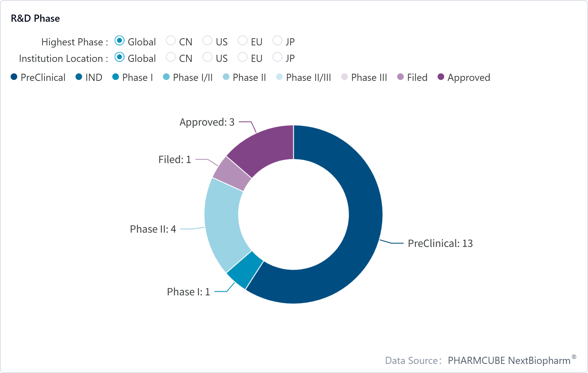
Task: Click the Phase III legend dot
Action: (x=344, y=77)
